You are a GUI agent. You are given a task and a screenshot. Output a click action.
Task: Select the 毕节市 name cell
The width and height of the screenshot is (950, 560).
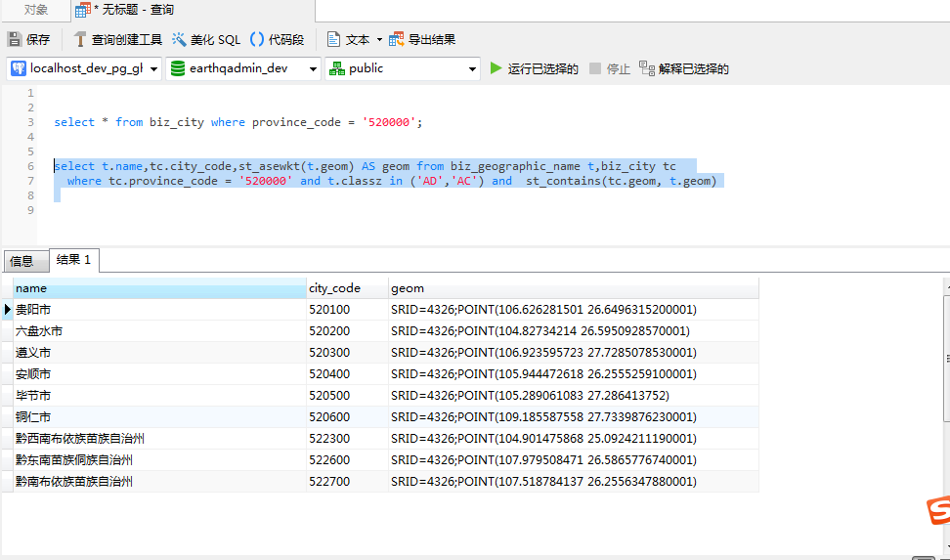click(159, 396)
